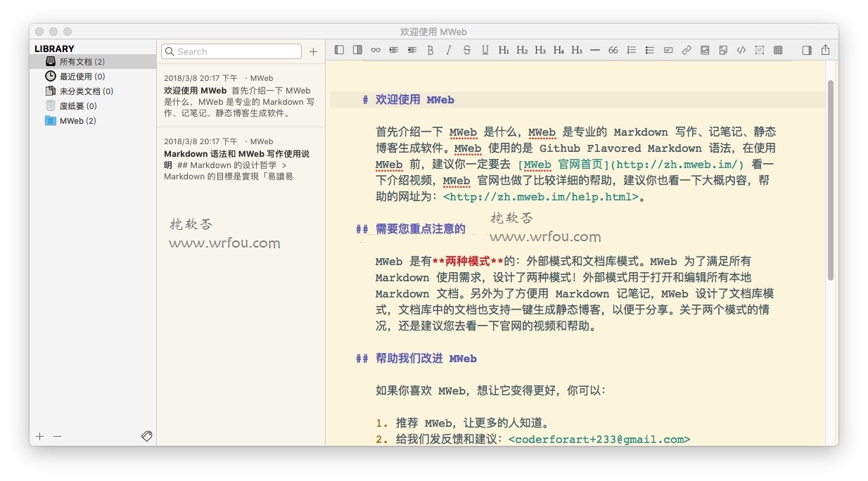Insert a Heading 4 using H4

pos(559,50)
